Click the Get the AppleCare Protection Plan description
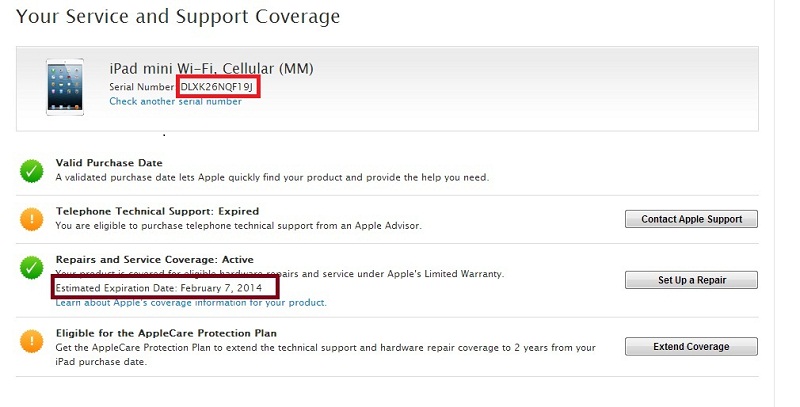The width and height of the screenshot is (800, 407). coord(326,354)
